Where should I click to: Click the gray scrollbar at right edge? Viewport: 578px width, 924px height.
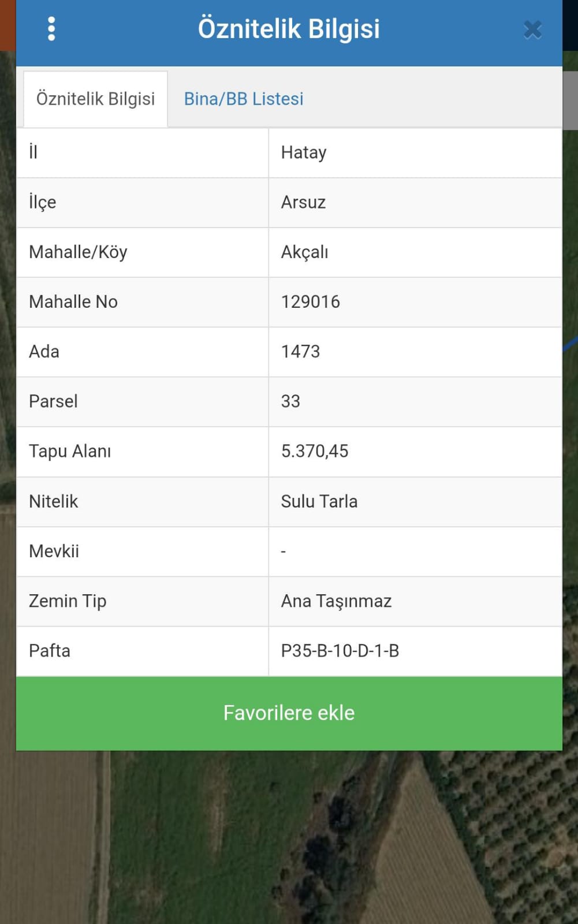click(570, 100)
